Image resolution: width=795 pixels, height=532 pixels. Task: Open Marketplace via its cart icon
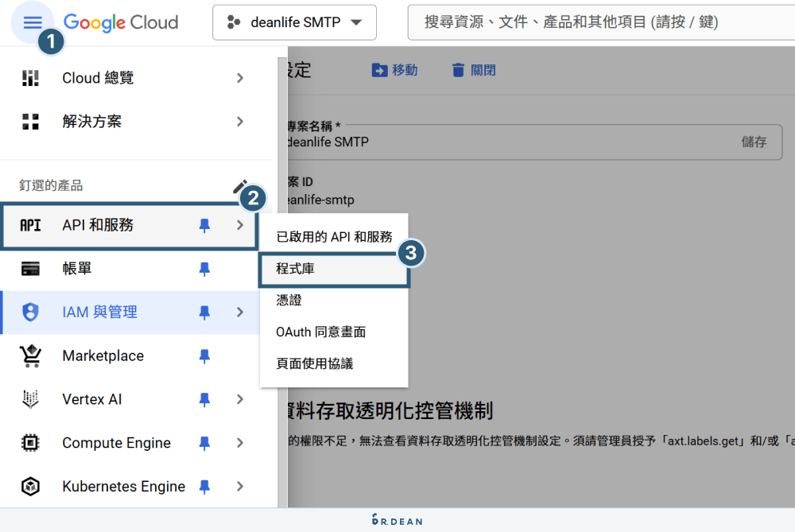coord(30,355)
